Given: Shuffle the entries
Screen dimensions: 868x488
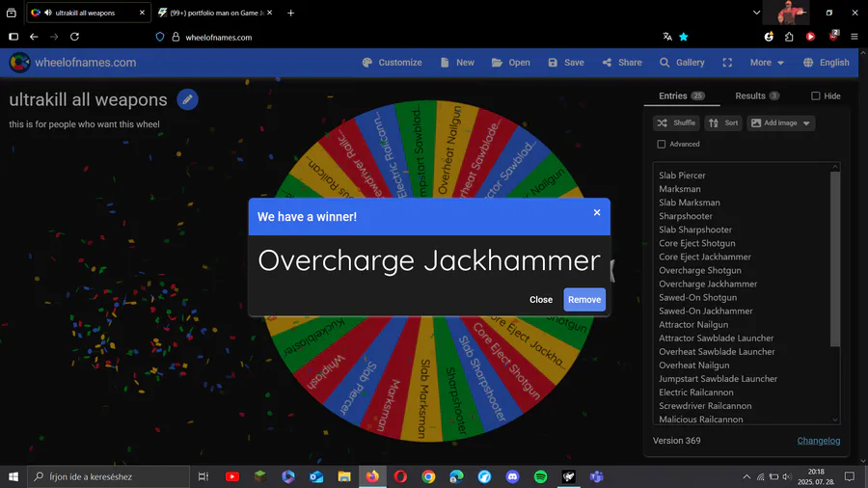Looking at the screenshot, I should pyautogui.click(x=676, y=122).
